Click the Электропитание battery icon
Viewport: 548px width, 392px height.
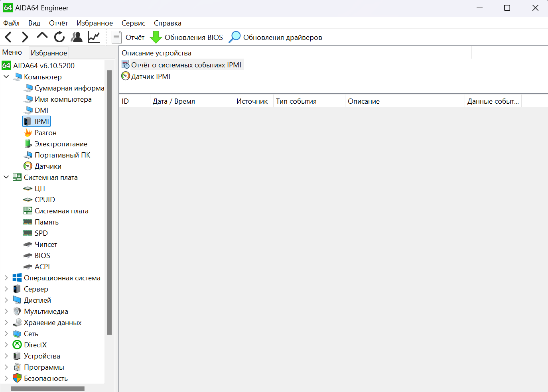tap(28, 144)
